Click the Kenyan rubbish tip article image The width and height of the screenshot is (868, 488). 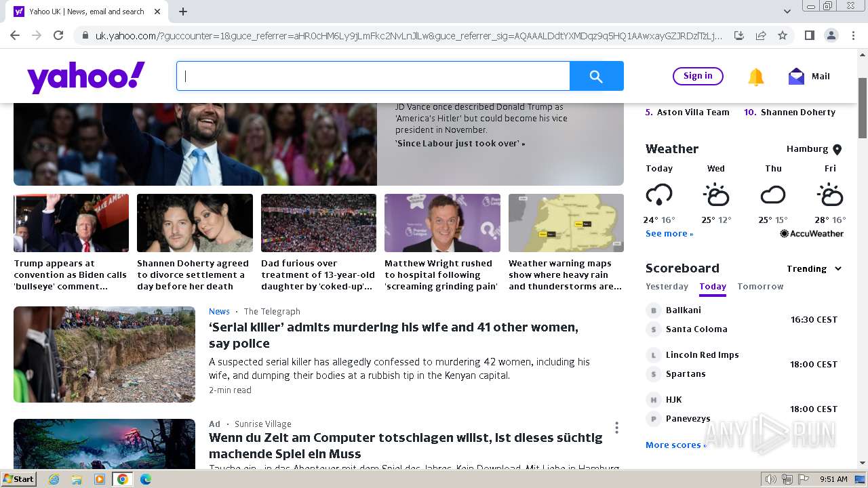tap(104, 354)
